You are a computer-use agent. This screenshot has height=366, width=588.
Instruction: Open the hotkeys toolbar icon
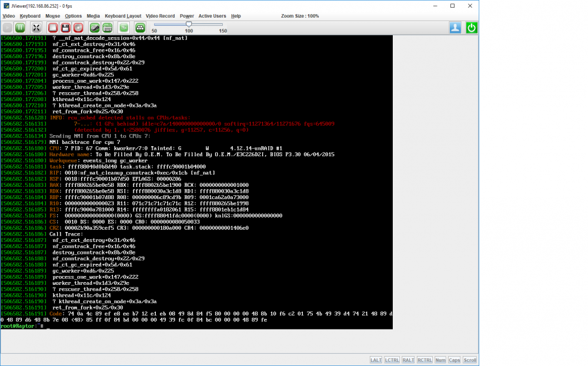141,28
